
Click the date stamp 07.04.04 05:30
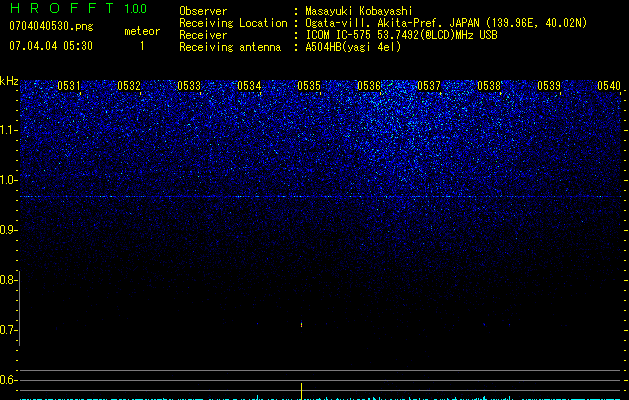tap(51, 46)
